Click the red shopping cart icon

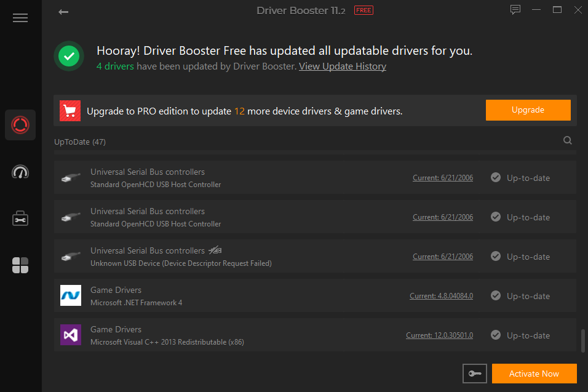70,111
